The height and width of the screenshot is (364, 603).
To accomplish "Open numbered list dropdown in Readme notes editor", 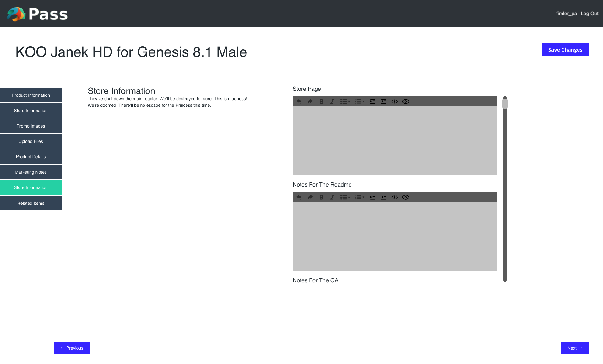I will coord(360,197).
